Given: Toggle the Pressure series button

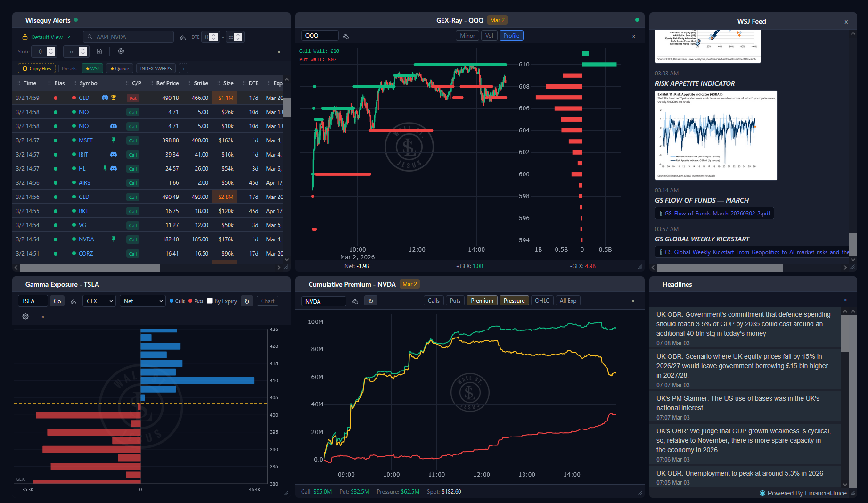Looking at the screenshot, I should click(514, 301).
